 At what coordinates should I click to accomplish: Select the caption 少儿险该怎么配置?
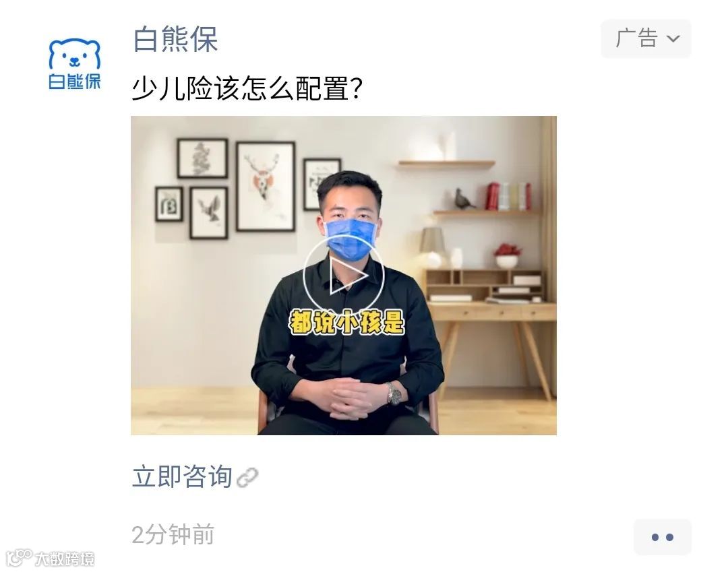(247, 88)
